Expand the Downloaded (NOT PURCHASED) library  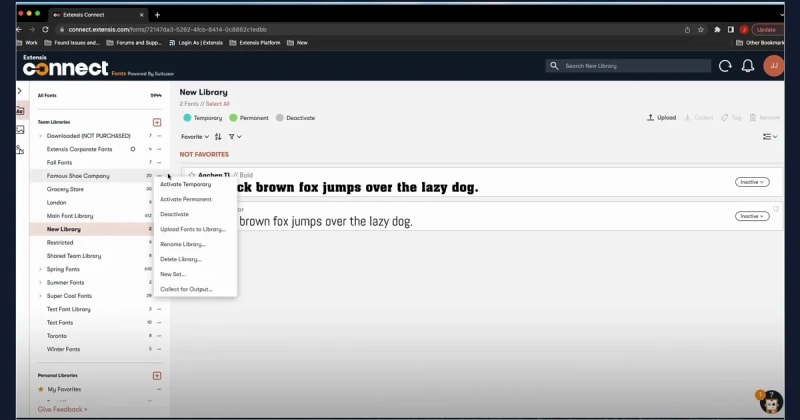pyautogui.click(x=40, y=136)
